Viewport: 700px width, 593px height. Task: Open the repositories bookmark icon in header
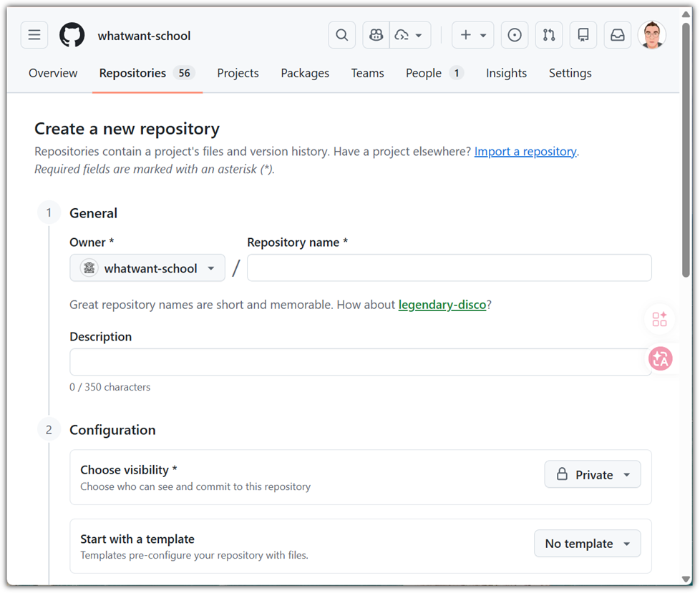[x=583, y=35]
